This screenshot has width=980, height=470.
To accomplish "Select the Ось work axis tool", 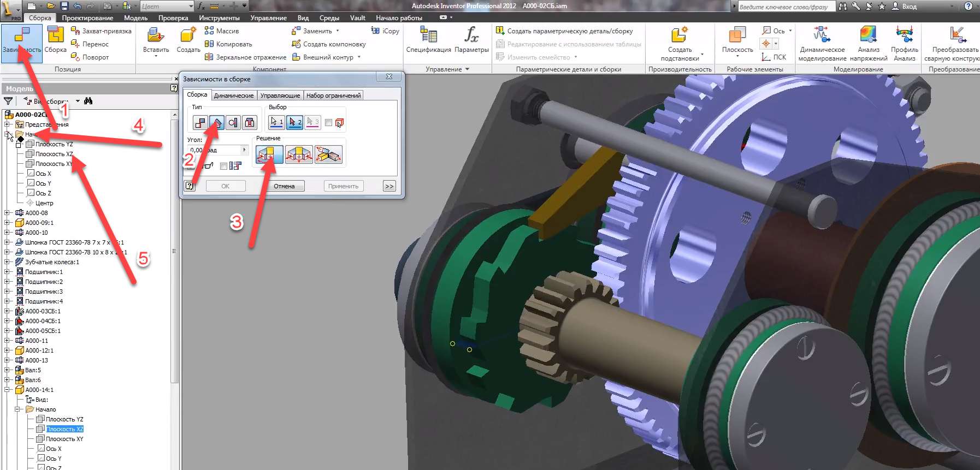I will click(x=774, y=31).
